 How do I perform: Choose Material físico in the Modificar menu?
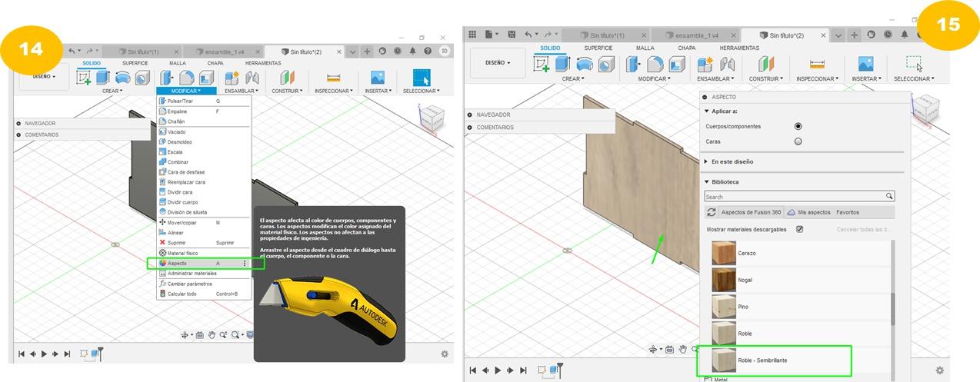204,253
